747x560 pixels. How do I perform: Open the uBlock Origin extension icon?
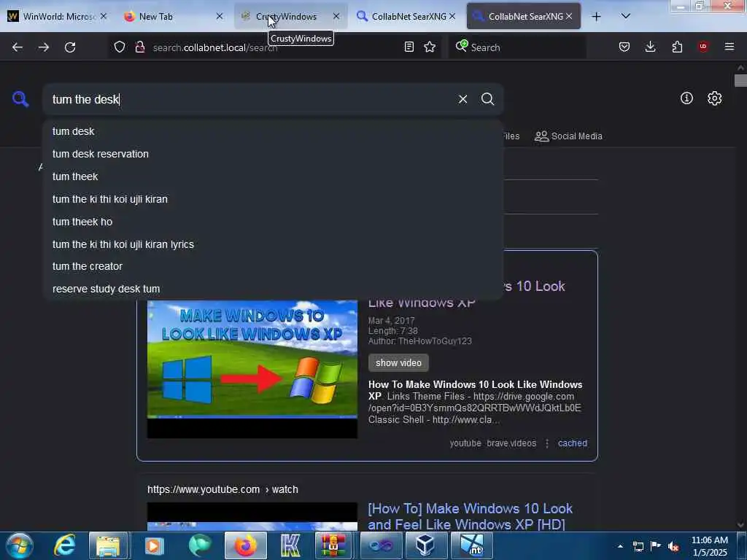pos(703,47)
